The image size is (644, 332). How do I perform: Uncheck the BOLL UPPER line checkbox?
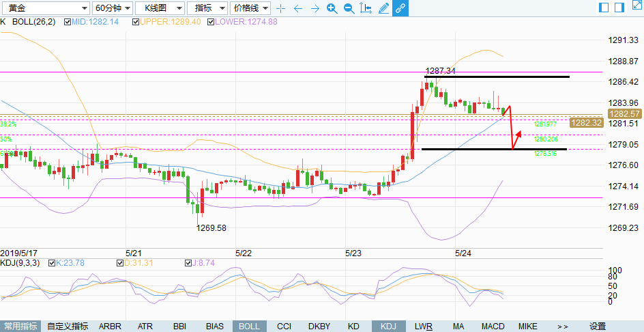(136, 22)
